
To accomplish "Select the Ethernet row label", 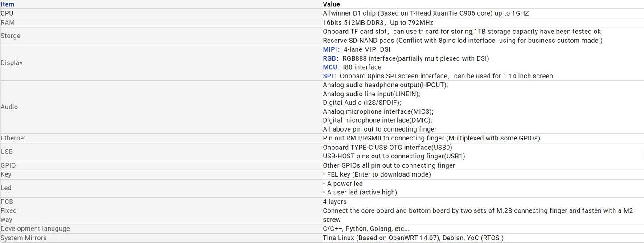I will 13,138.
